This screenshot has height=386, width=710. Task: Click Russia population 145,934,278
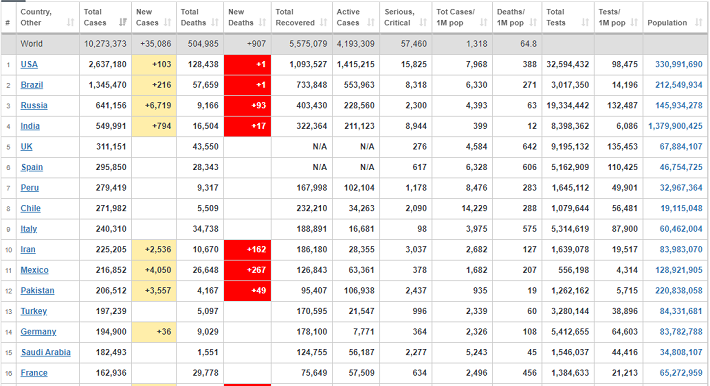(x=679, y=105)
